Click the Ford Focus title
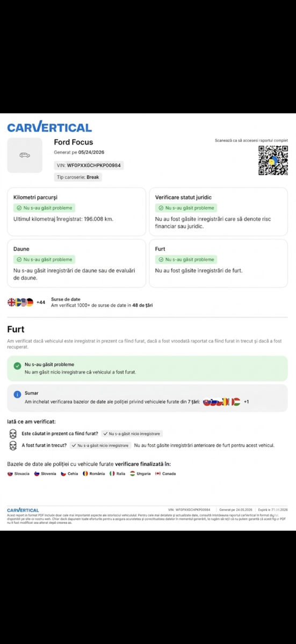 tap(74, 142)
